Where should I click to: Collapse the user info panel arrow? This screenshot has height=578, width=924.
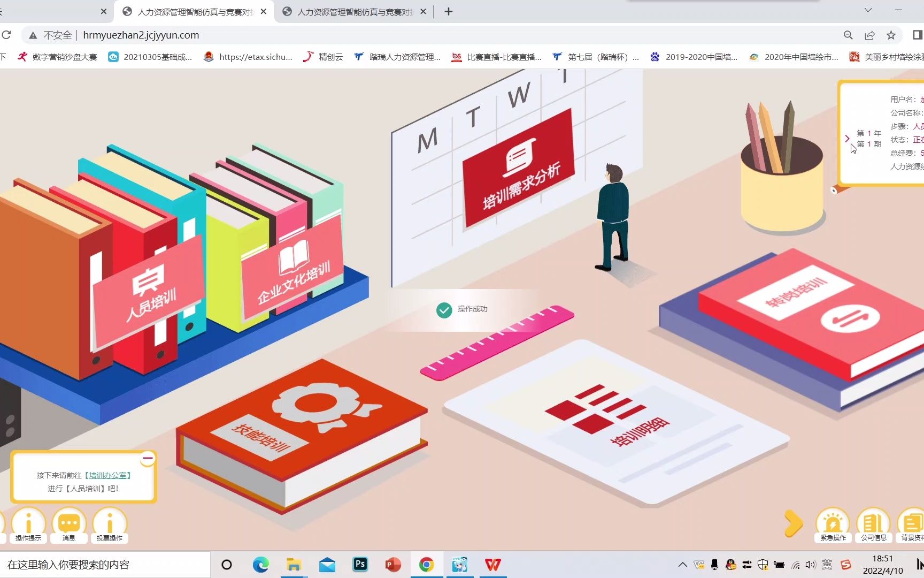click(x=847, y=139)
